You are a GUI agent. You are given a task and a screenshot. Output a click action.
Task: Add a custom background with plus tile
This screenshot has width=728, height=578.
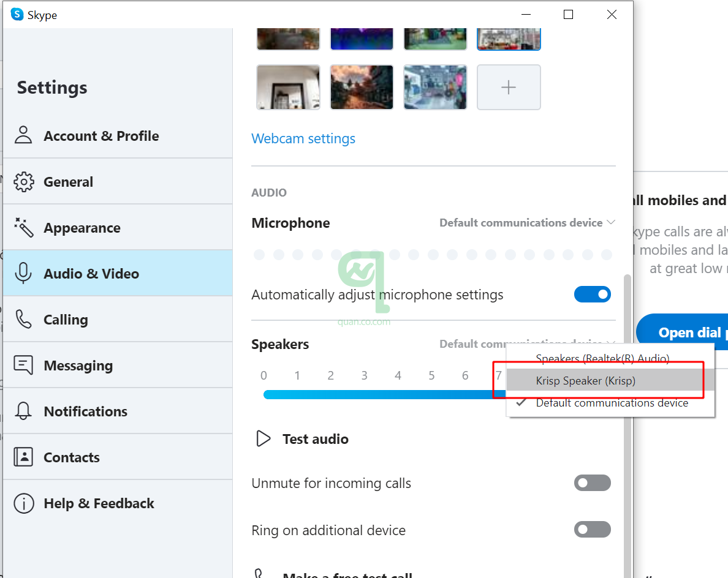[x=509, y=87]
